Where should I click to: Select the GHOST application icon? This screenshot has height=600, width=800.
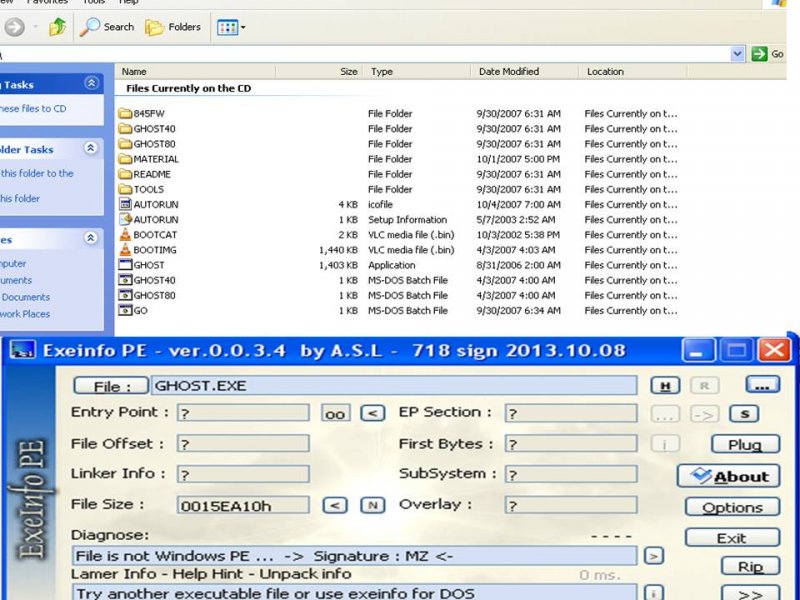(x=125, y=265)
